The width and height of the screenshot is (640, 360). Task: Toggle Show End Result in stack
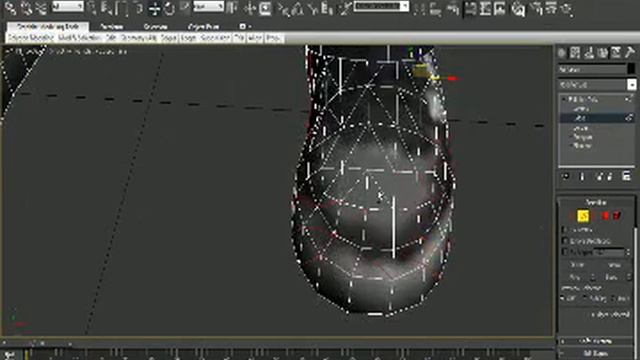point(582,176)
